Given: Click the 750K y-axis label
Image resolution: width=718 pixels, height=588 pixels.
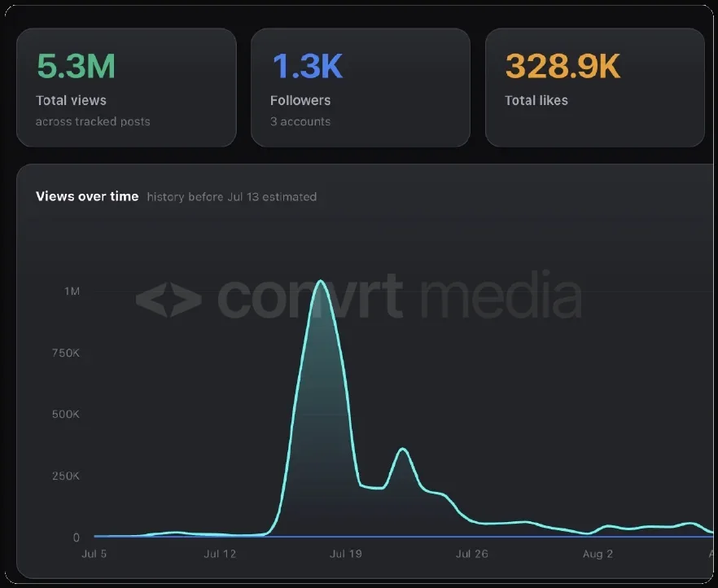Looking at the screenshot, I should point(66,353).
